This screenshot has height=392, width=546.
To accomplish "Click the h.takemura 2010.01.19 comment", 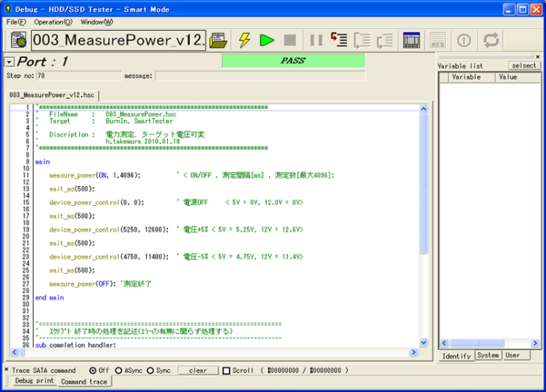I will [143, 141].
